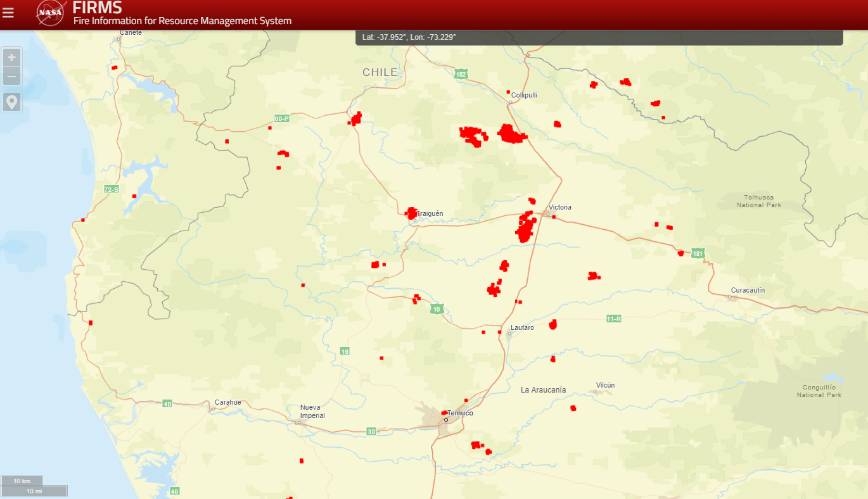Click the fire cluster at Traiguén
The width and height of the screenshot is (868, 499).
(411, 213)
